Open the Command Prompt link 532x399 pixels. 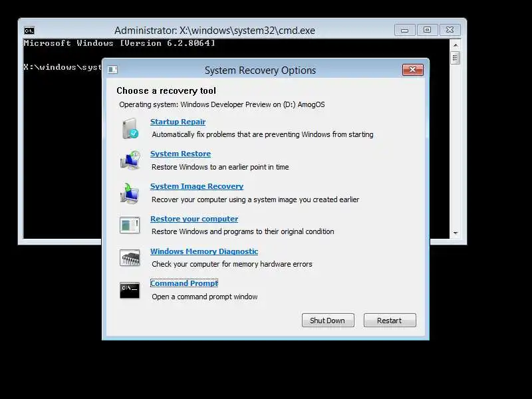[184, 283]
